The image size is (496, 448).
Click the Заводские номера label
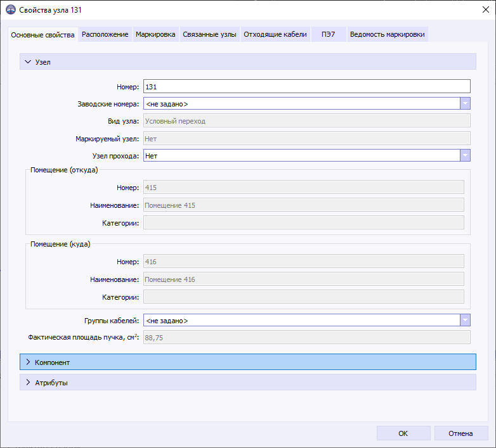click(108, 104)
